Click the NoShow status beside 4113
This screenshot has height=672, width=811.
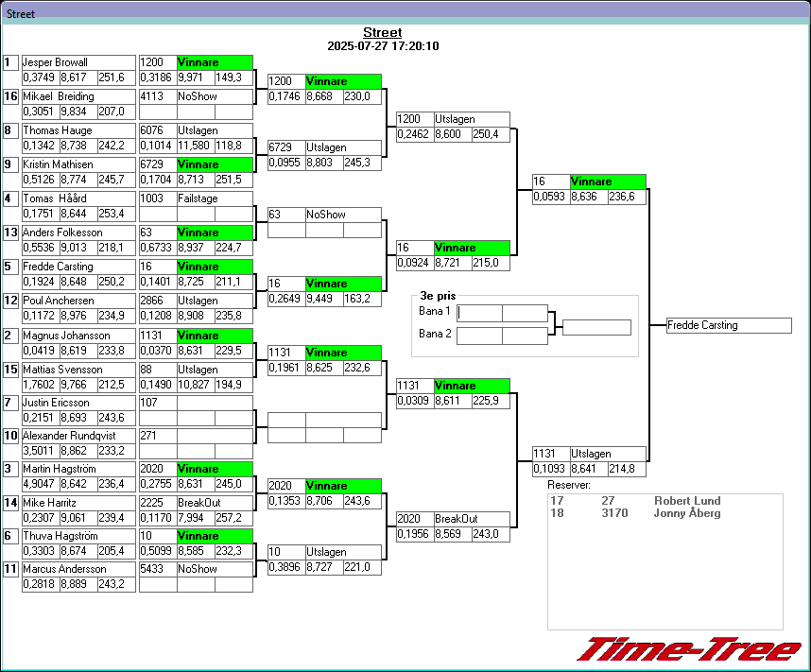point(215,96)
